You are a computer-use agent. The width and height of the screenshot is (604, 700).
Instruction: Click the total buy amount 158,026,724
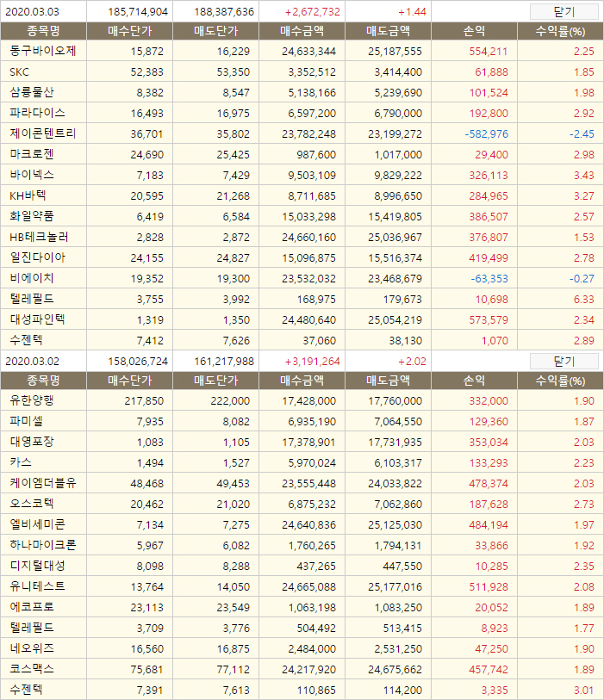tap(138, 361)
